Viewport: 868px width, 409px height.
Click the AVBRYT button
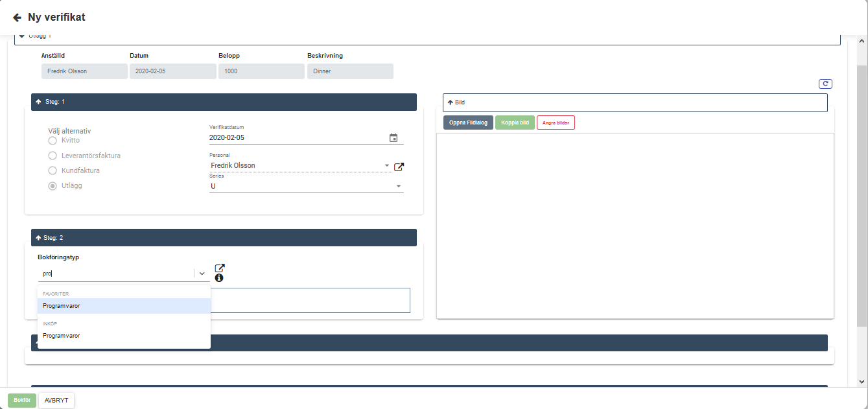click(x=56, y=401)
